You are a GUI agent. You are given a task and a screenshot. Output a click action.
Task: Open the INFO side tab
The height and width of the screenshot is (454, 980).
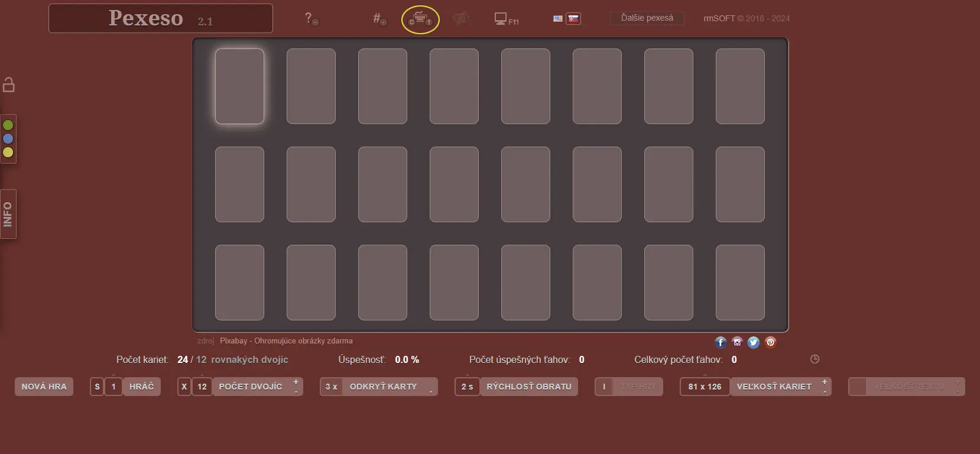8,214
